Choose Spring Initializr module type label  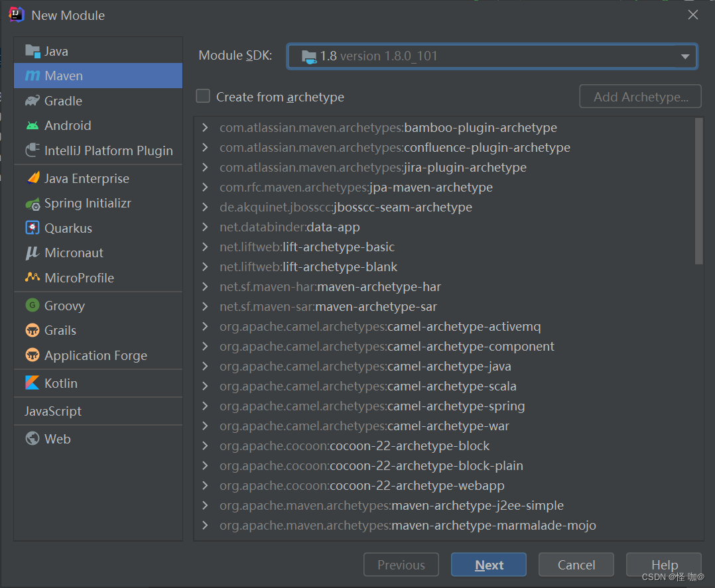pos(88,204)
